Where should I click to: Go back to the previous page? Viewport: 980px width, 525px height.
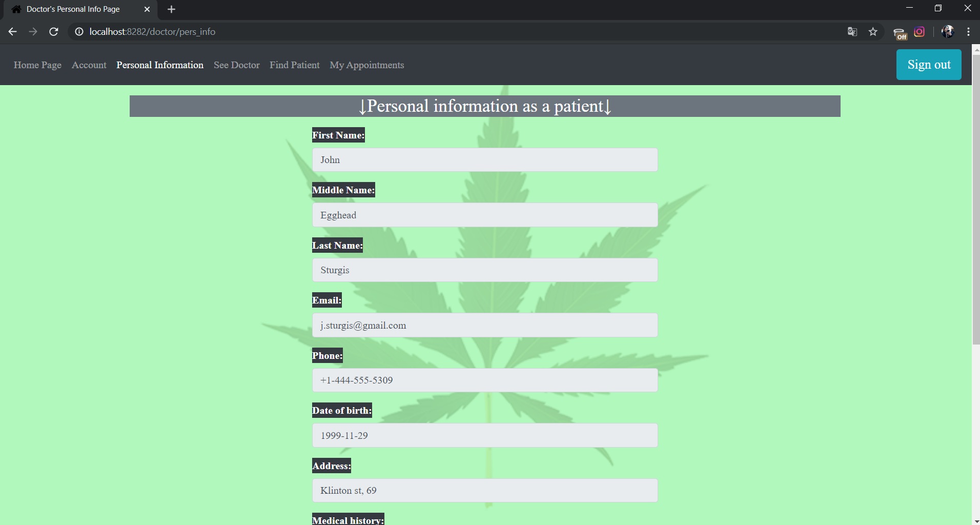[x=13, y=32]
